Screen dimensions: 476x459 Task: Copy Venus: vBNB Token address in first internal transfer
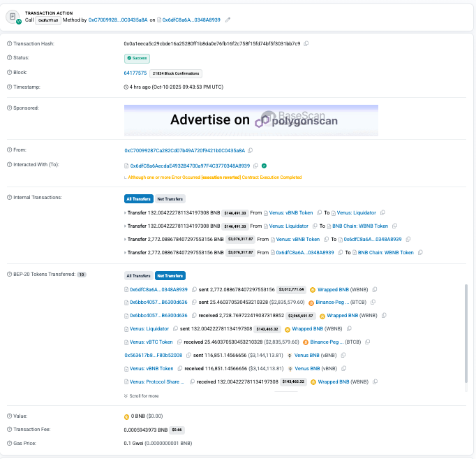(x=319, y=212)
